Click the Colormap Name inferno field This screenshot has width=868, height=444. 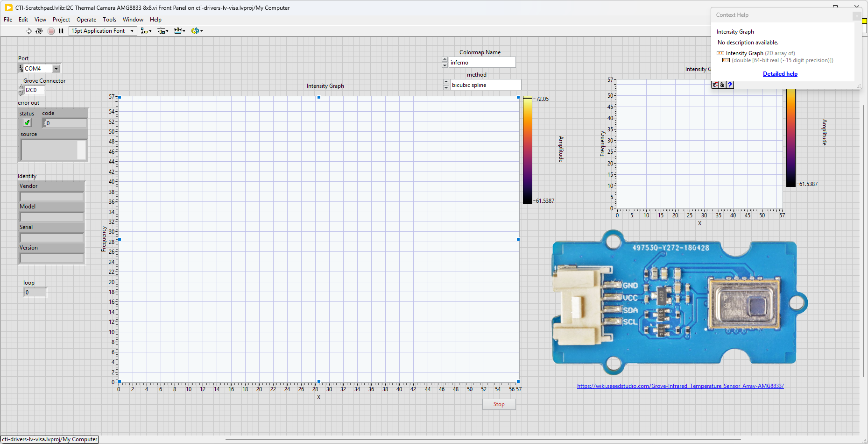click(x=482, y=63)
